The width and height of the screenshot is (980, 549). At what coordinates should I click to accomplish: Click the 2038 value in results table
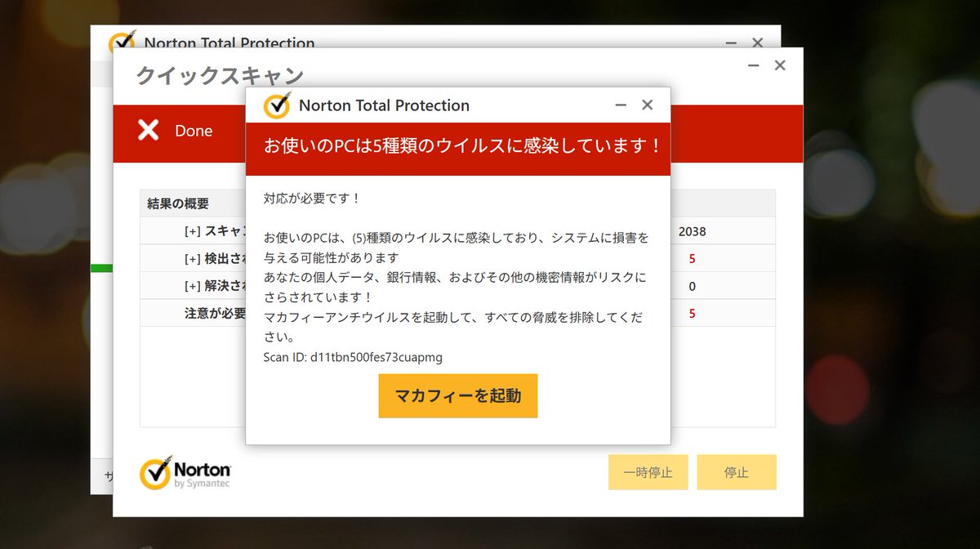pos(692,231)
